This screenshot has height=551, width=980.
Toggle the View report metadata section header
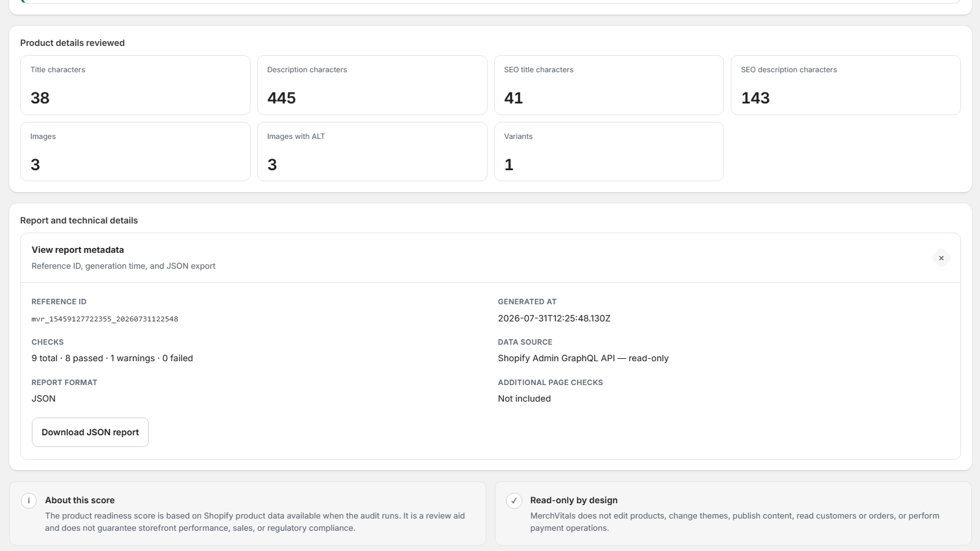(490, 258)
